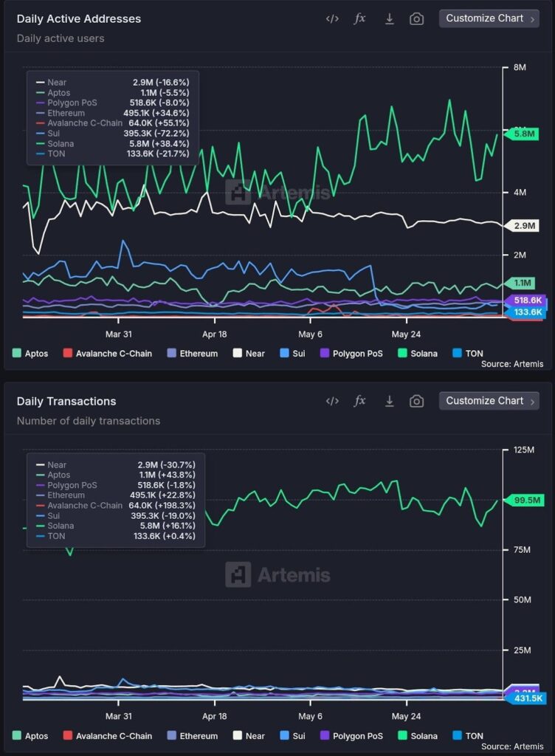This screenshot has width=555, height=756.
Task: Click Mar 31 date on Daily Active Addresses axis
Action: coord(119,334)
